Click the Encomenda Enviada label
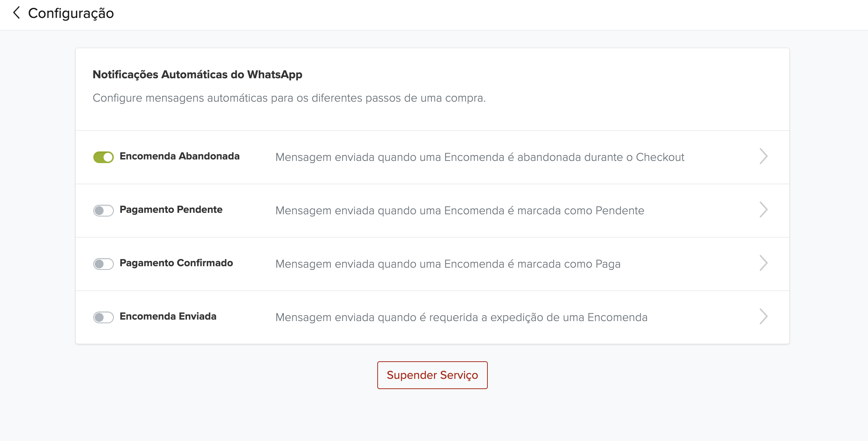This screenshot has height=441, width=868. [168, 316]
